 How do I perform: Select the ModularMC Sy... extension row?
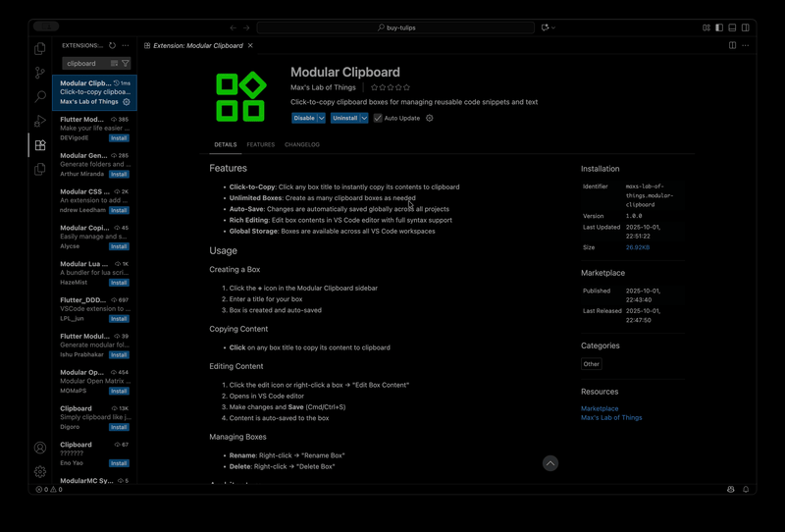pyautogui.click(x=94, y=480)
